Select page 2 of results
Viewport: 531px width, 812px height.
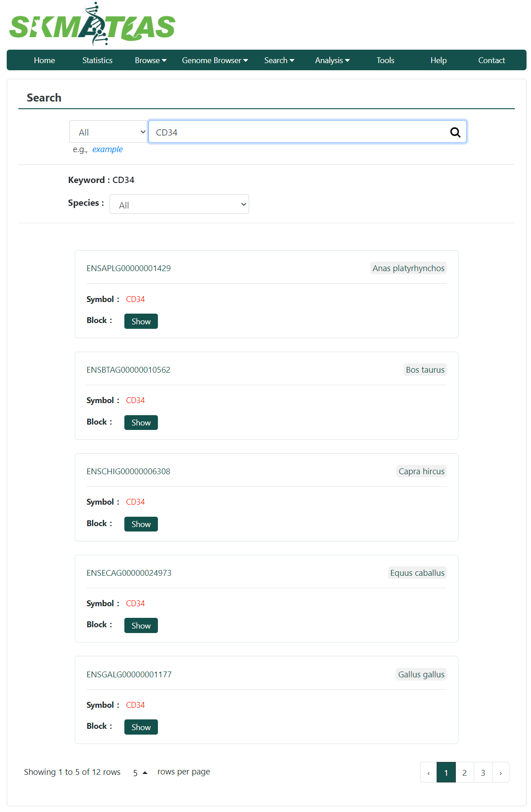[x=464, y=773]
